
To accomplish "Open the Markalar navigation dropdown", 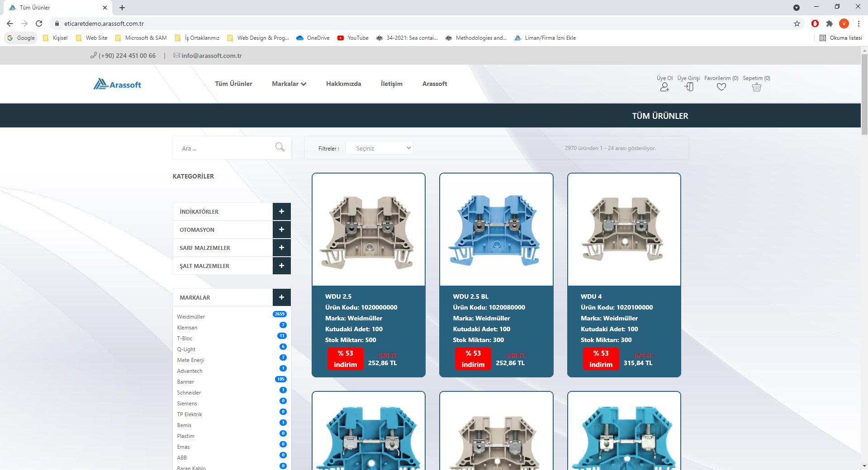I will click(289, 84).
